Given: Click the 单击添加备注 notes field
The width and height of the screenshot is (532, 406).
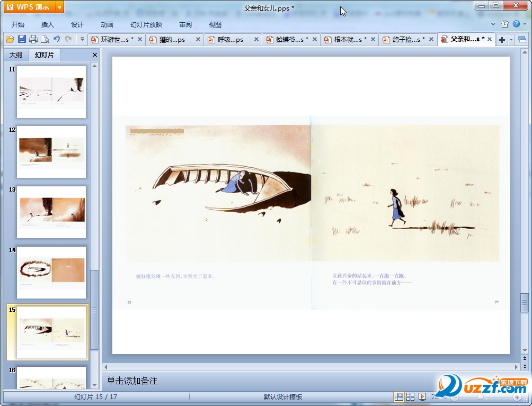Looking at the screenshot, I should pyautogui.click(x=311, y=381).
